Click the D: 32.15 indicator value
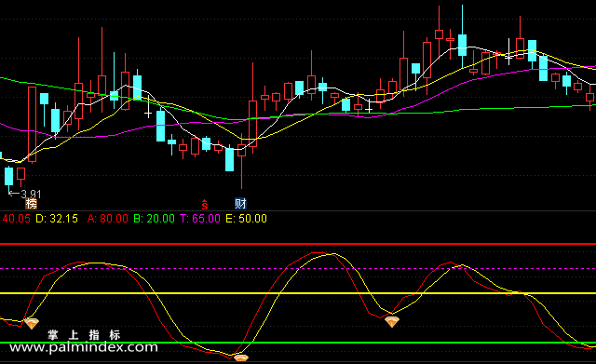Screen dimensions: 596x364 tap(57, 219)
